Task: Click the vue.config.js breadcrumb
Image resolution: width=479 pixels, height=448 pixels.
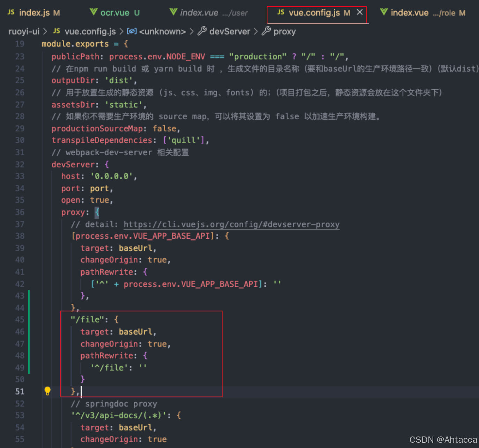Action: [x=90, y=31]
